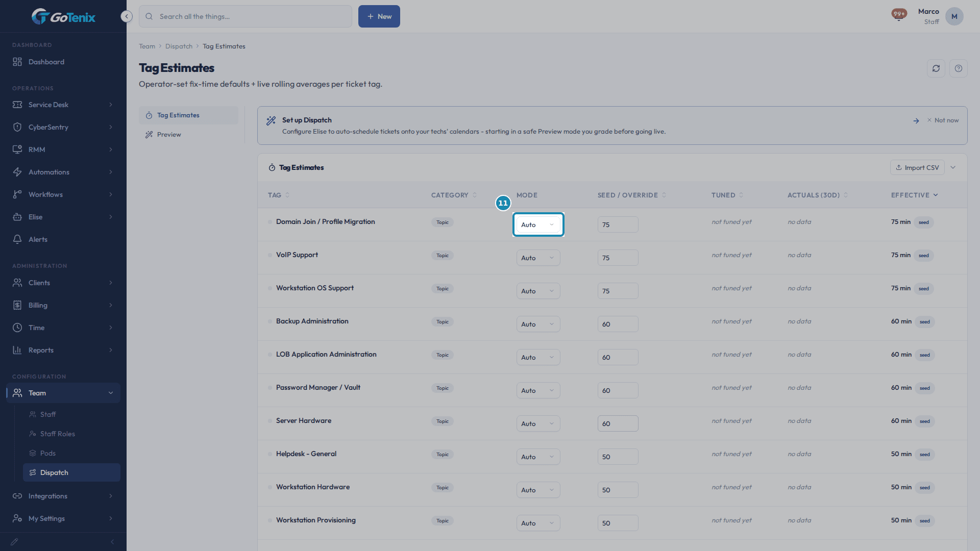The height and width of the screenshot is (551, 980).
Task: Expand CyberSentry menu
Action: pyautogui.click(x=63, y=127)
